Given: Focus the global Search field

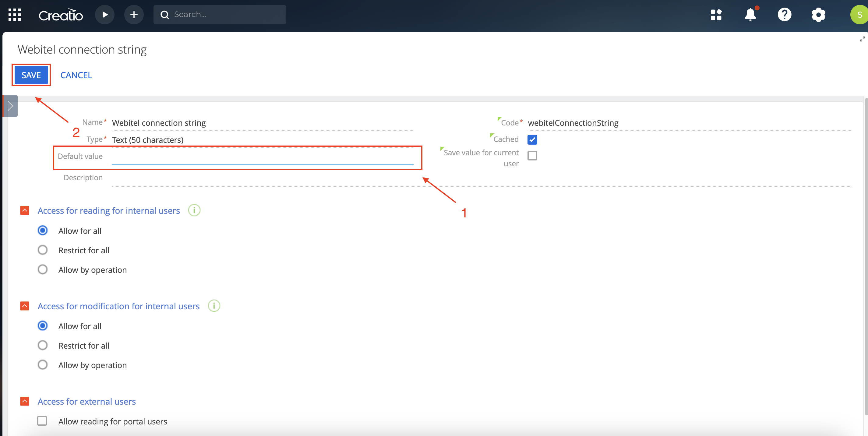Looking at the screenshot, I should [220, 15].
